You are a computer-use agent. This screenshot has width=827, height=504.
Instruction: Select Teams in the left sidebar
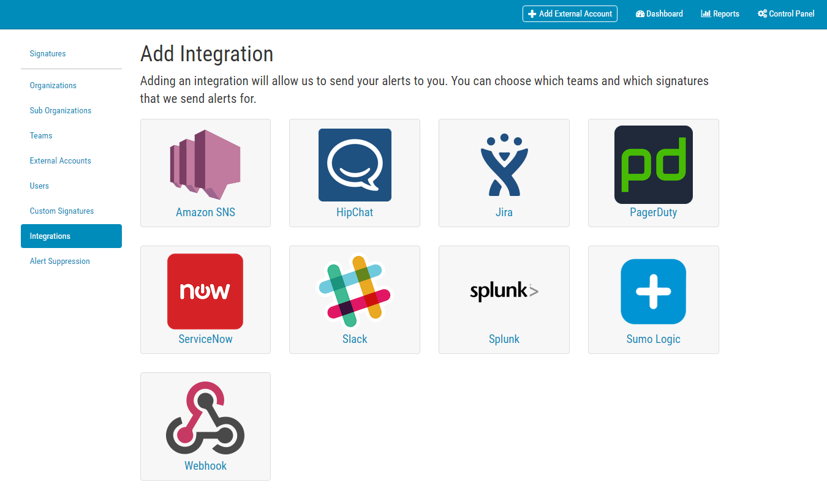point(41,136)
